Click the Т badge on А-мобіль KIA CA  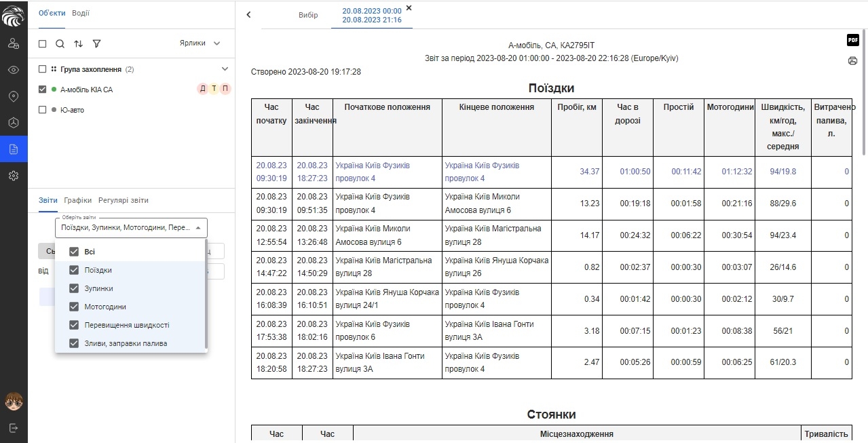214,90
